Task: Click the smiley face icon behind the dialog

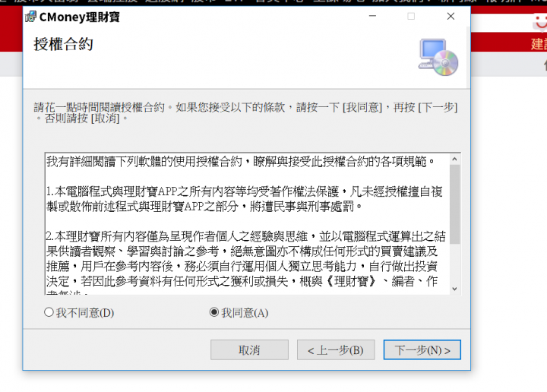Action: 540,22
